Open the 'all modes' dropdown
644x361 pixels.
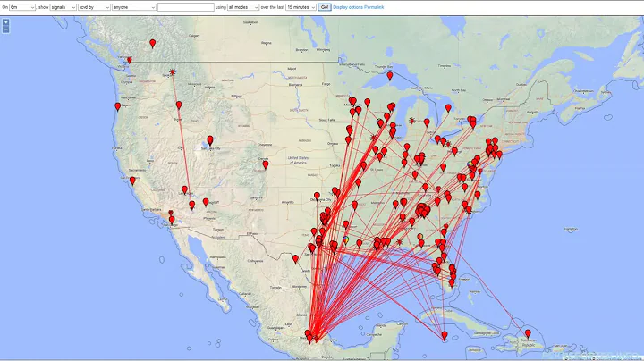pyautogui.click(x=243, y=7)
